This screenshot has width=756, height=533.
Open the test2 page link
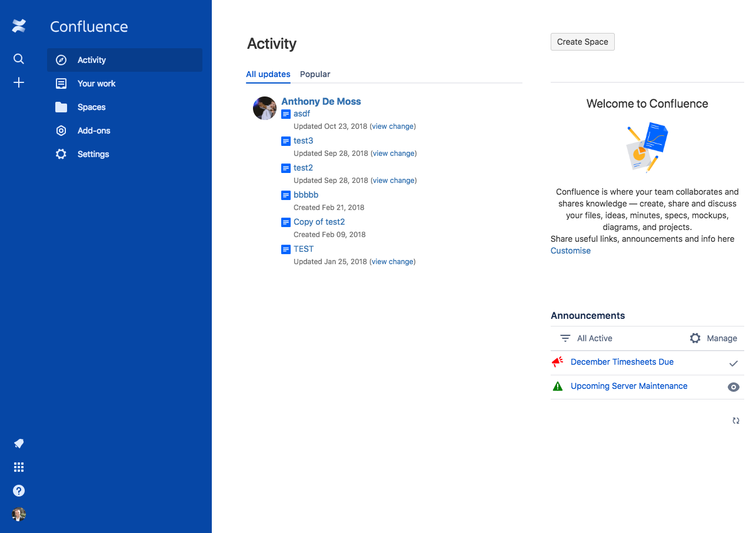click(x=304, y=168)
